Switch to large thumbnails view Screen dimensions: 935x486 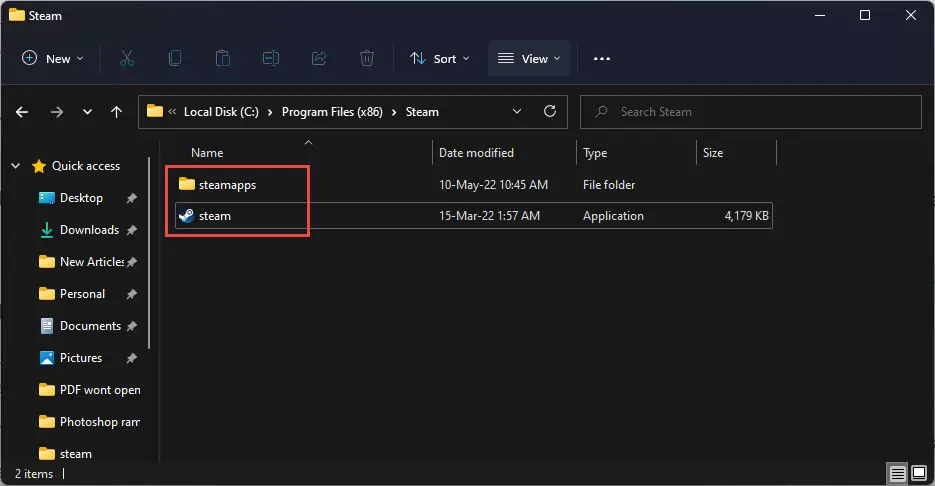coord(919,474)
